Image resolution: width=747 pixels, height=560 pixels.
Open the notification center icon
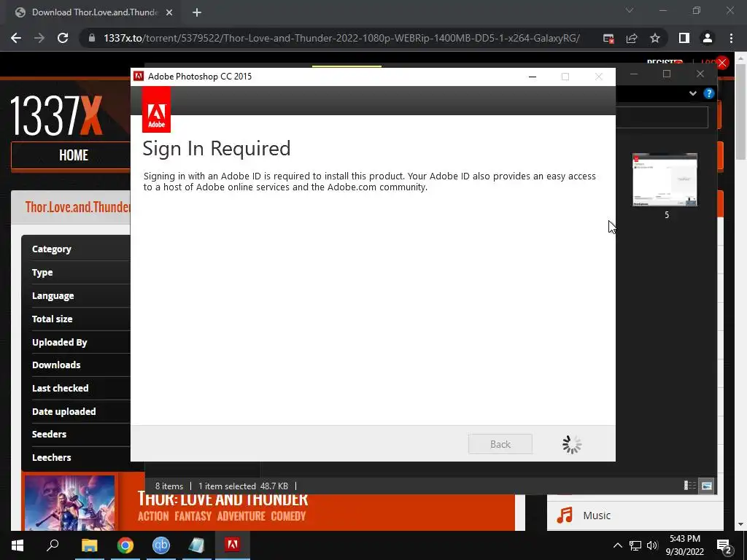pos(724,546)
